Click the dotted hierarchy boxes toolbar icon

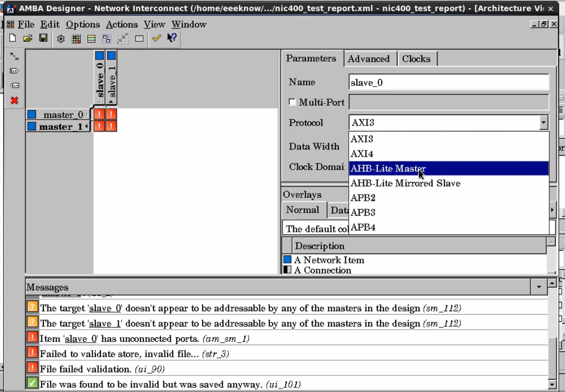coord(106,39)
